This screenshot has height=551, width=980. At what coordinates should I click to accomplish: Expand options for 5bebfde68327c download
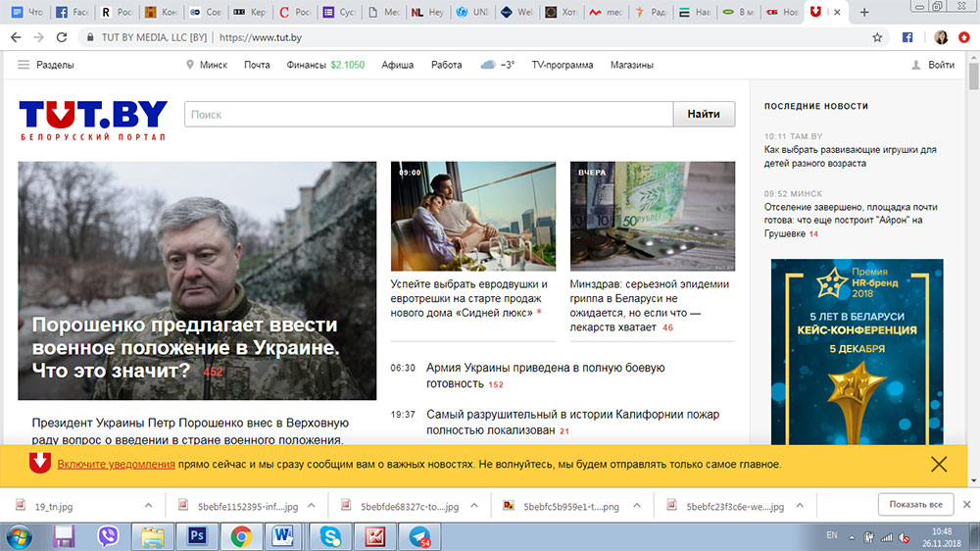474,506
